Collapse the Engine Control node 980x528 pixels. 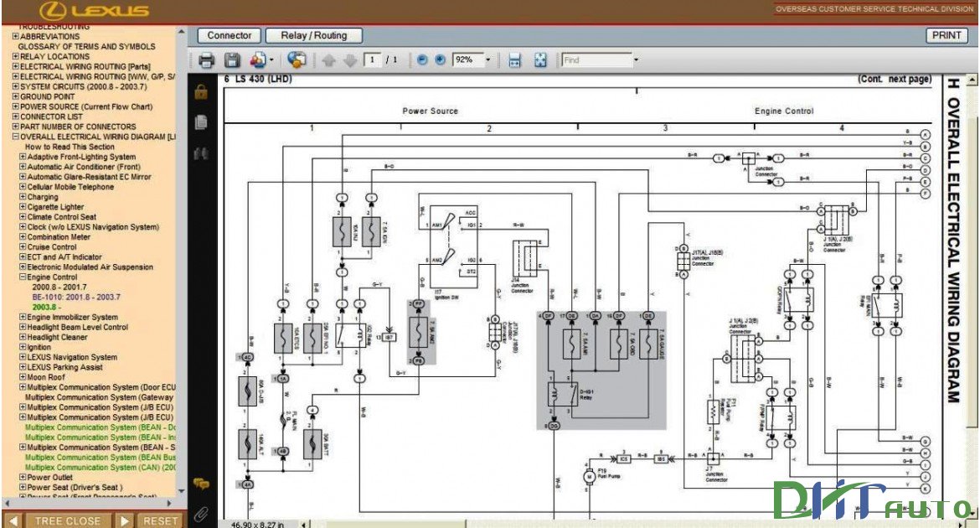coord(23,277)
